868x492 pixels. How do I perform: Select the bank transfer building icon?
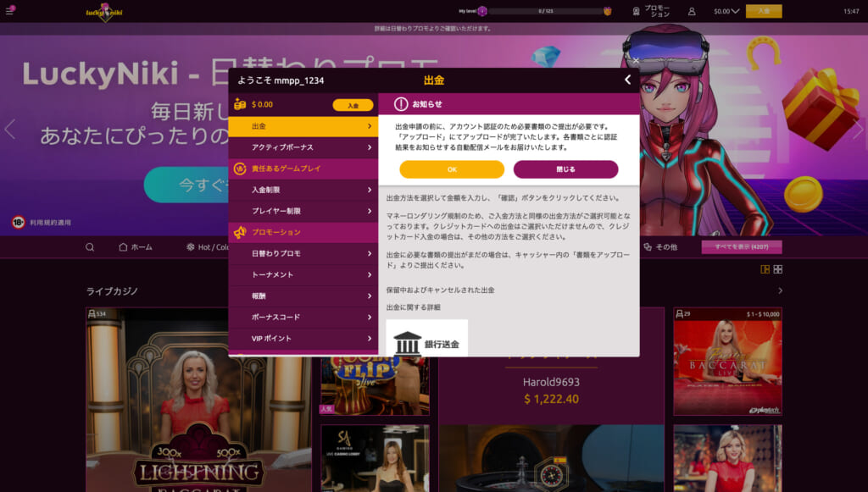click(x=408, y=343)
